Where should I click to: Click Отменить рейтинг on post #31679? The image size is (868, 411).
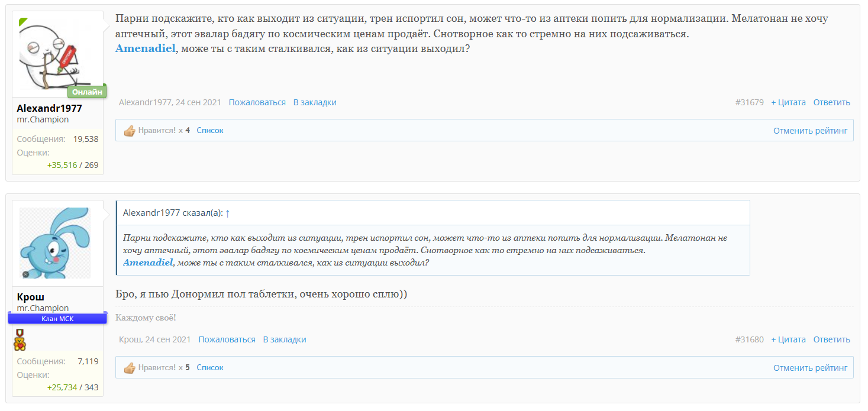810,130
